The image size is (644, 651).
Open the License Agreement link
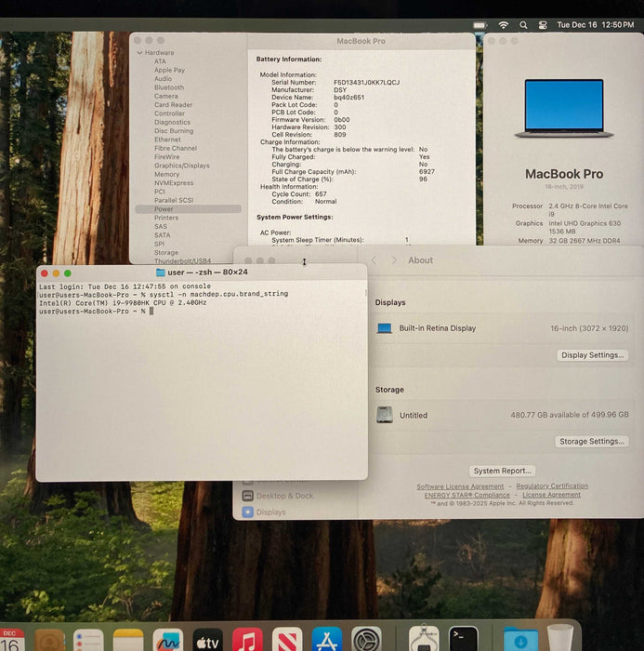tap(551, 495)
